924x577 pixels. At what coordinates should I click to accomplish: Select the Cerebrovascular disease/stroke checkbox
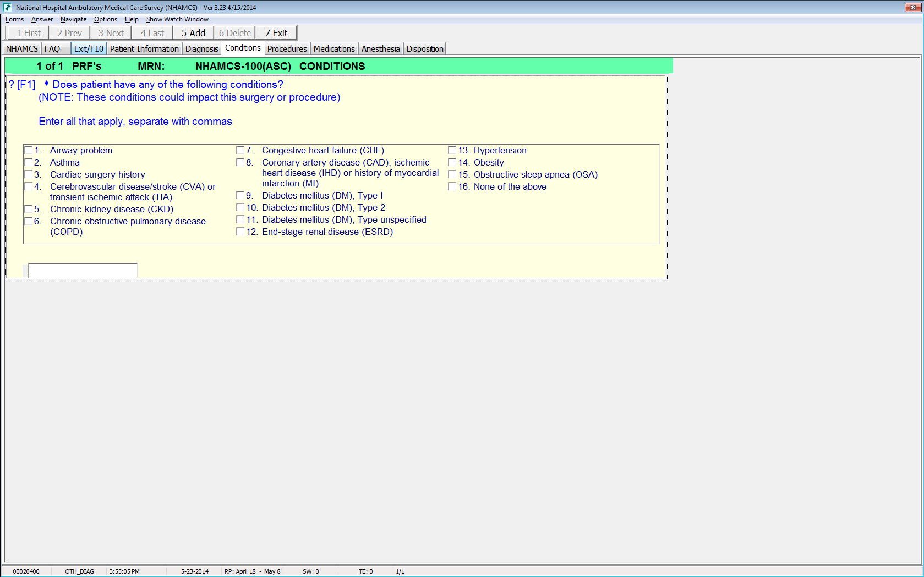pos(29,186)
